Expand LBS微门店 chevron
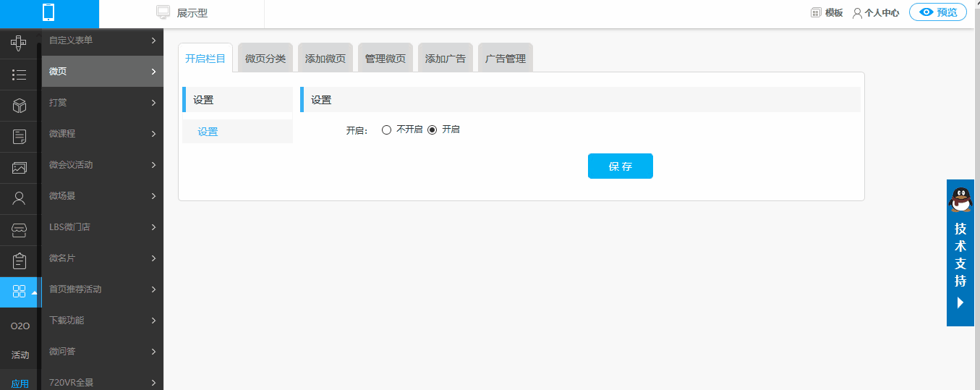 coord(154,227)
